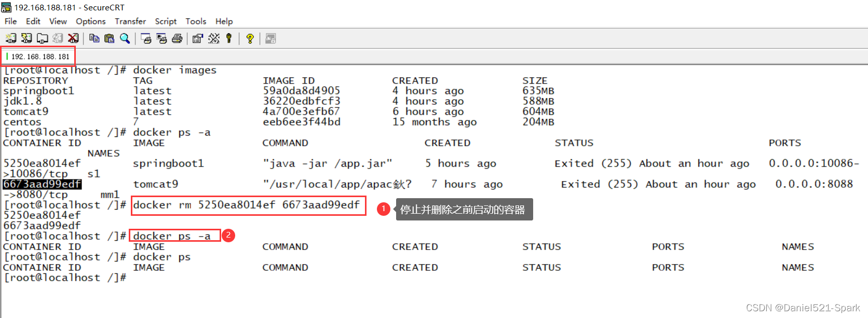Click the printer icon in toolbar
Viewport: 868px width, 318px height.
[x=177, y=38]
